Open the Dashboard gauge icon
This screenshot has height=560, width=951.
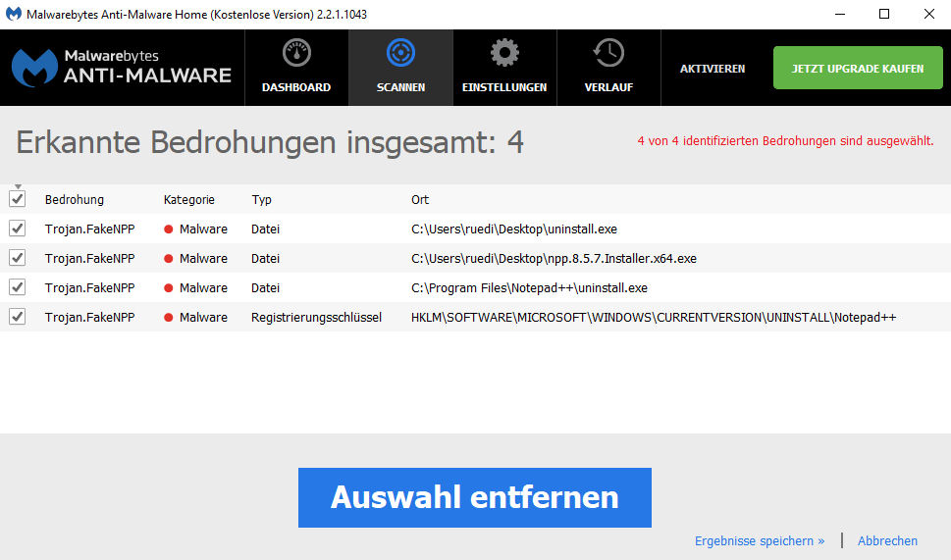(x=296, y=53)
